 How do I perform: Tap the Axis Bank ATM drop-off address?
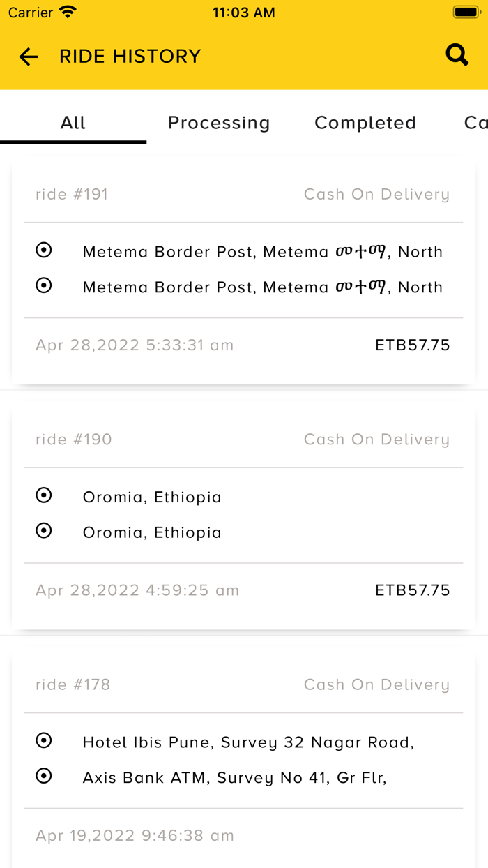[234, 777]
